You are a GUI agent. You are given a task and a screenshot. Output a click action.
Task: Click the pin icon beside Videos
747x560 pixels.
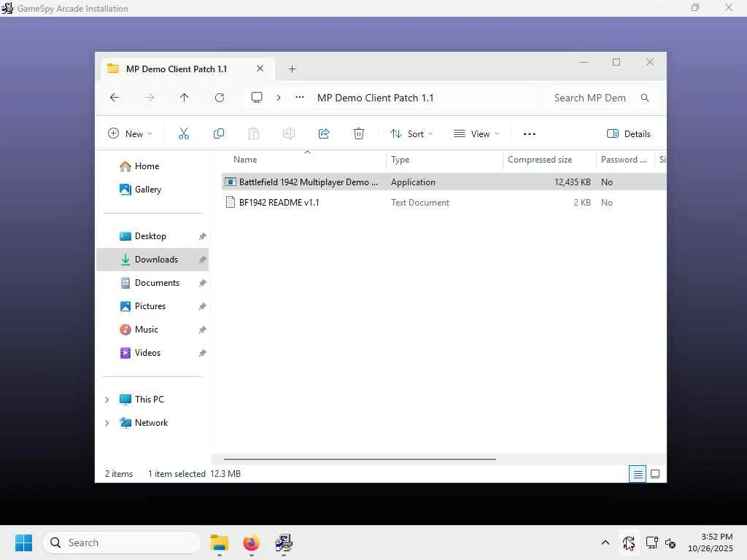click(x=203, y=353)
